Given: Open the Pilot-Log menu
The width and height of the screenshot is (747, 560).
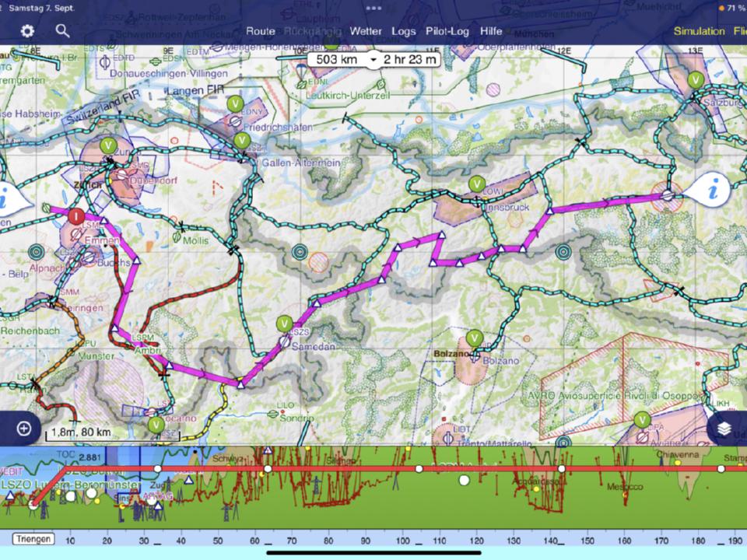Looking at the screenshot, I should pyautogui.click(x=447, y=31).
